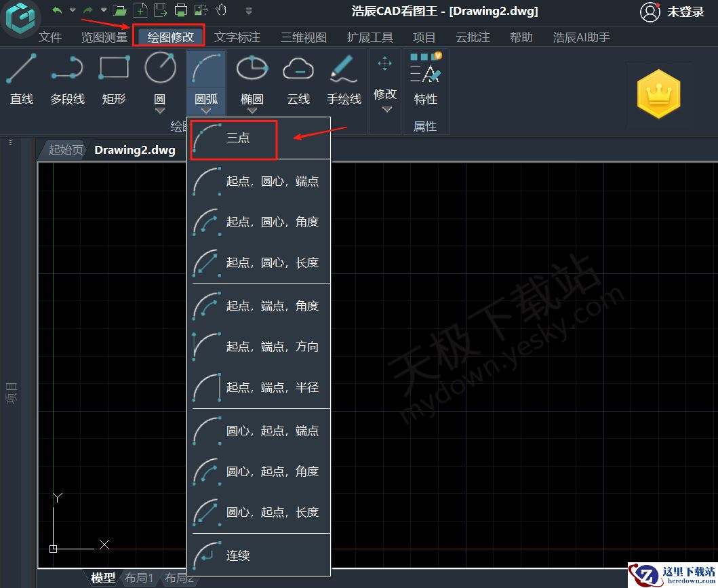Open the 修改 modify panel
Viewport: 718px width, 588px height.
[x=384, y=85]
